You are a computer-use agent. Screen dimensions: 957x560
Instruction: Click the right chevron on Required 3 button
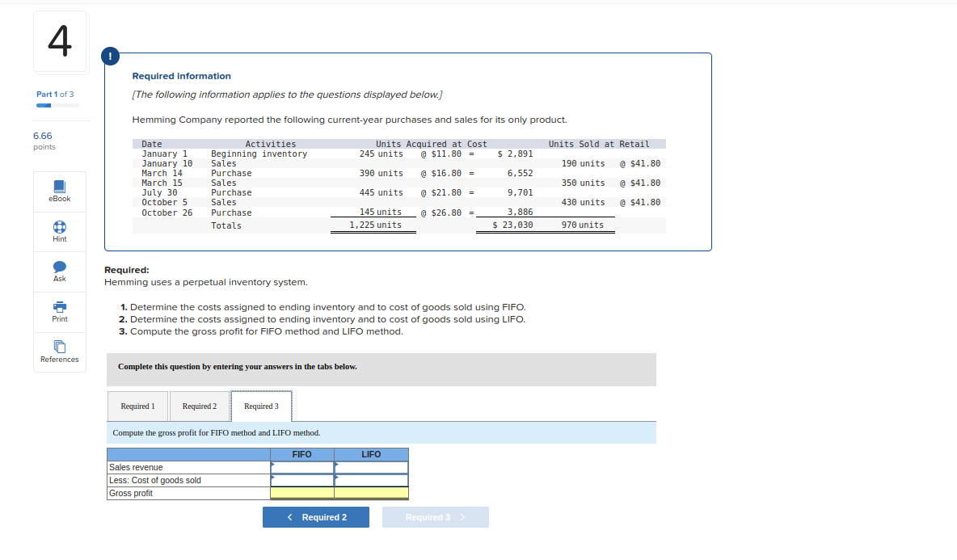(462, 517)
